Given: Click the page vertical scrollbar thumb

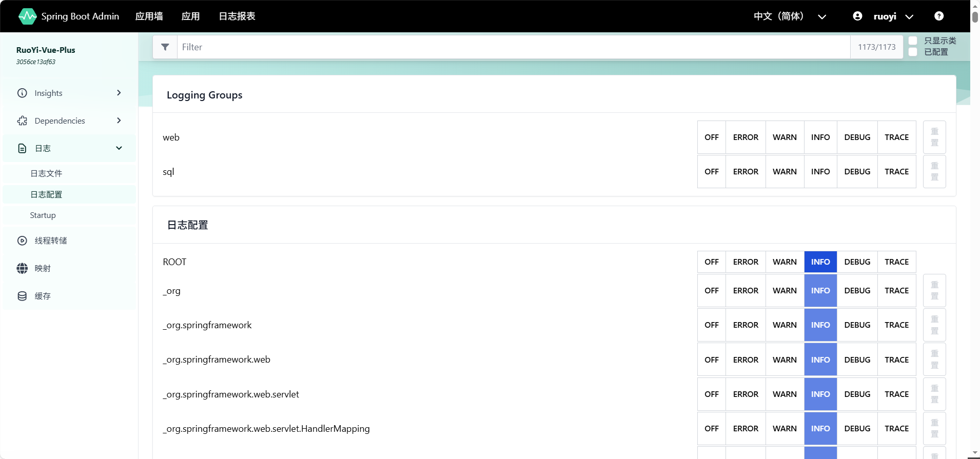Looking at the screenshot, I should pos(975,15).
